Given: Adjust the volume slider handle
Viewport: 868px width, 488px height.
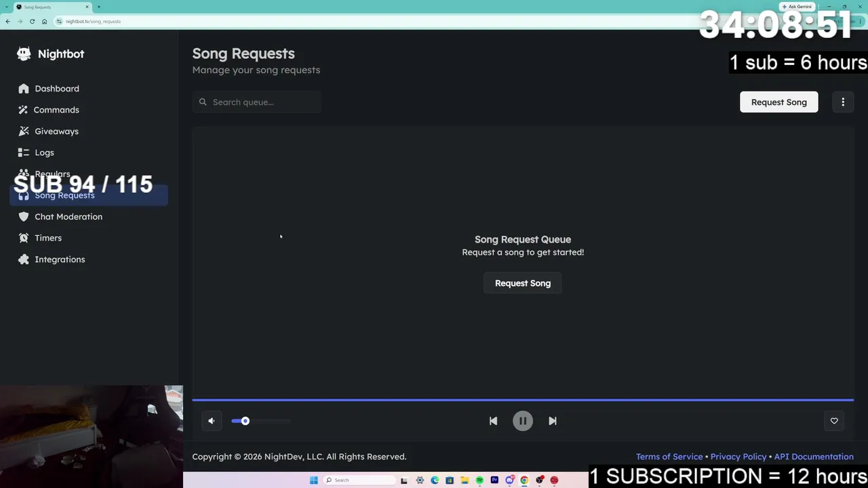Looking at the screenshot, I should click(245, 421).
